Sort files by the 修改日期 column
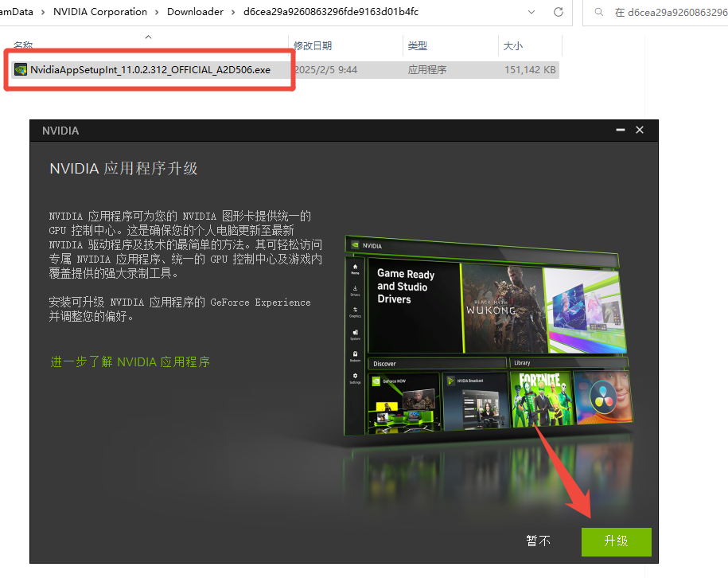This screenshot has width=728, height=578. (313, 45)
